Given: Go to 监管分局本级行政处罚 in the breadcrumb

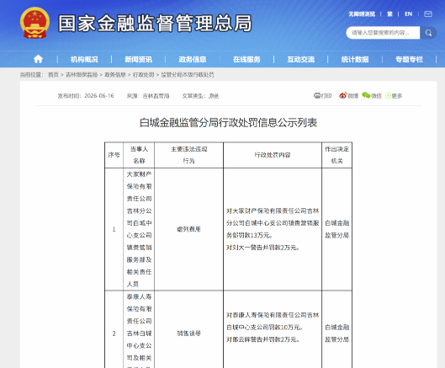Looking at the screenshot, I should coord(188,75).
